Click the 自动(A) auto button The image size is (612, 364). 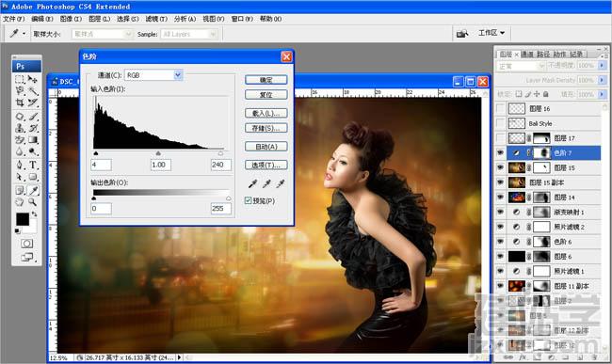266,147
